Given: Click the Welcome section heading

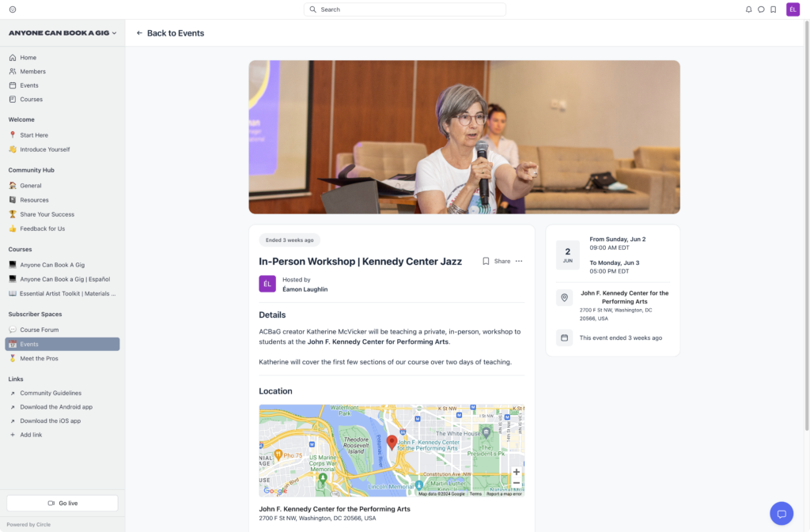Looking at the screenshot, I should pos(21,119).
